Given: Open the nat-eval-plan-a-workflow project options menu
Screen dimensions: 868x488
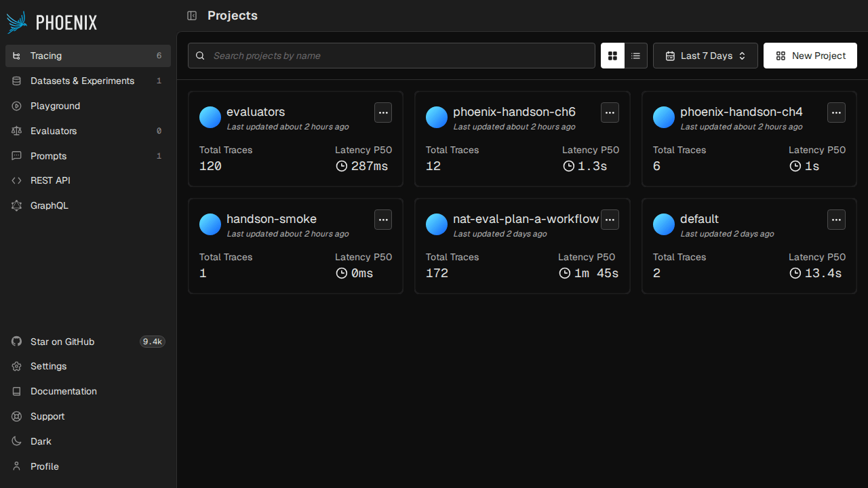Looking at the screenshot, I should click(x=610, y=220).
